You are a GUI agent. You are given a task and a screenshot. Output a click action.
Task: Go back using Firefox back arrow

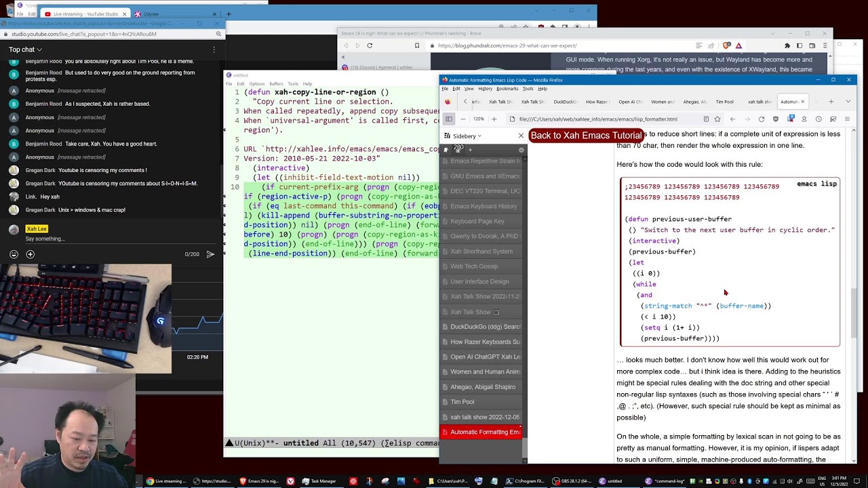tap(732, 119)
